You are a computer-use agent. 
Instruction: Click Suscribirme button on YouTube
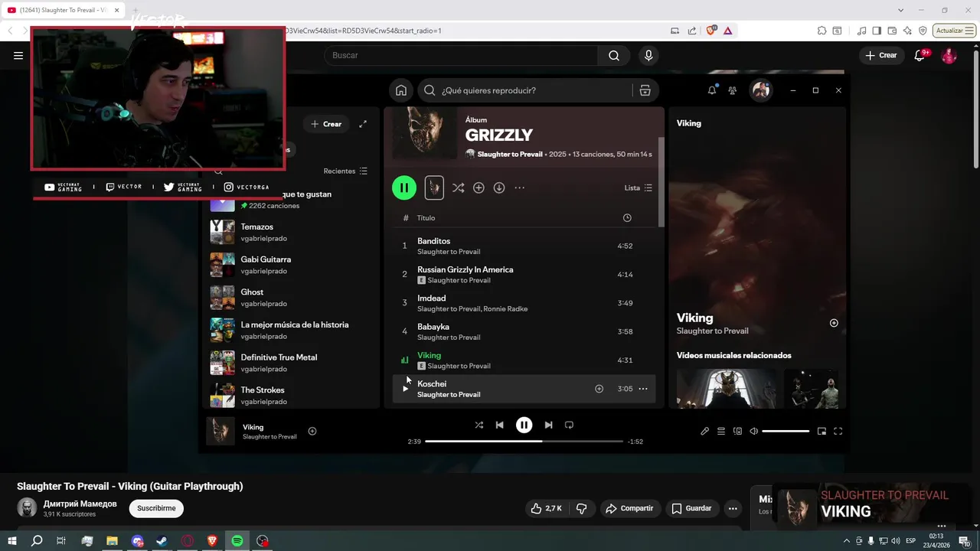[156, 508]
